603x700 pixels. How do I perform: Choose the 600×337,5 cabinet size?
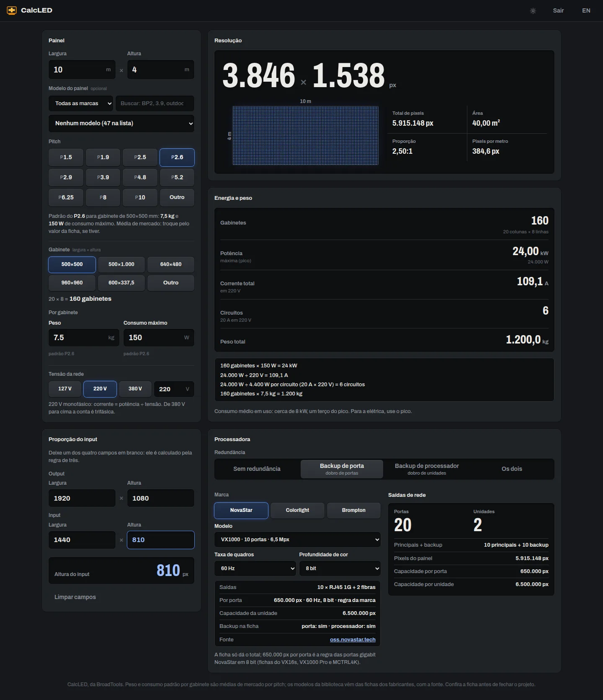[x=121, y=283]
